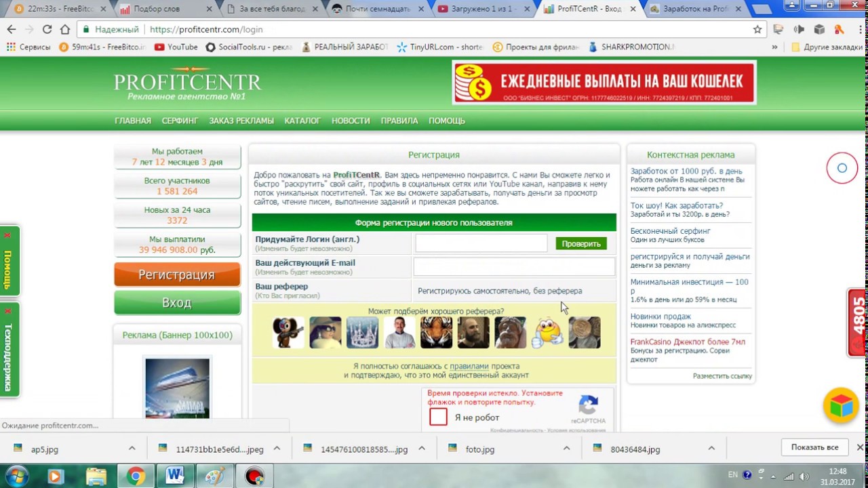Open the FreeBitco.in bookmark
The height and width of the screenshot is (488, 868).
(x=102, y=47)
